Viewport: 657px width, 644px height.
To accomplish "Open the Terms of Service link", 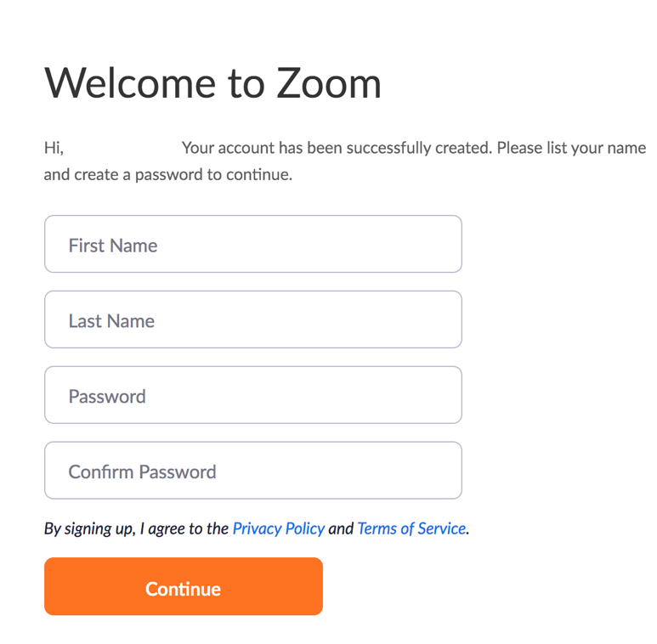I will coord(411,528).
